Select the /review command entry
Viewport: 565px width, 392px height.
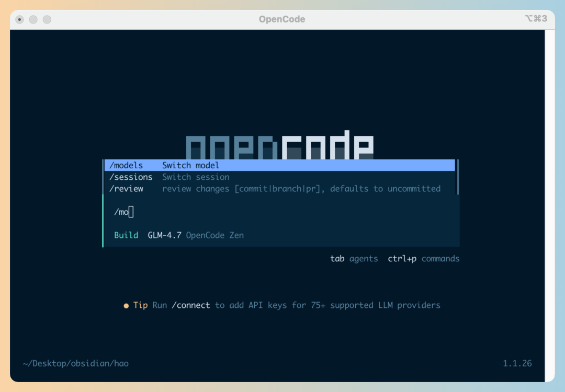coord(126,189)
